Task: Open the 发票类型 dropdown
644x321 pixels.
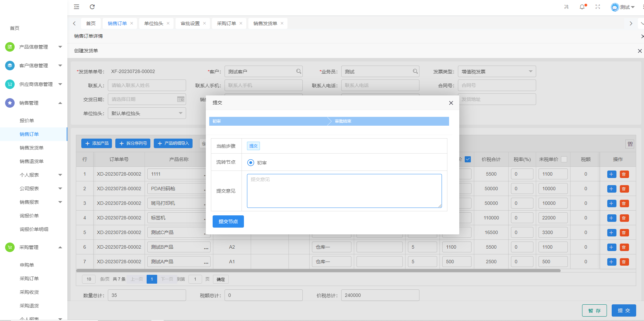Action: click(497, 72)
